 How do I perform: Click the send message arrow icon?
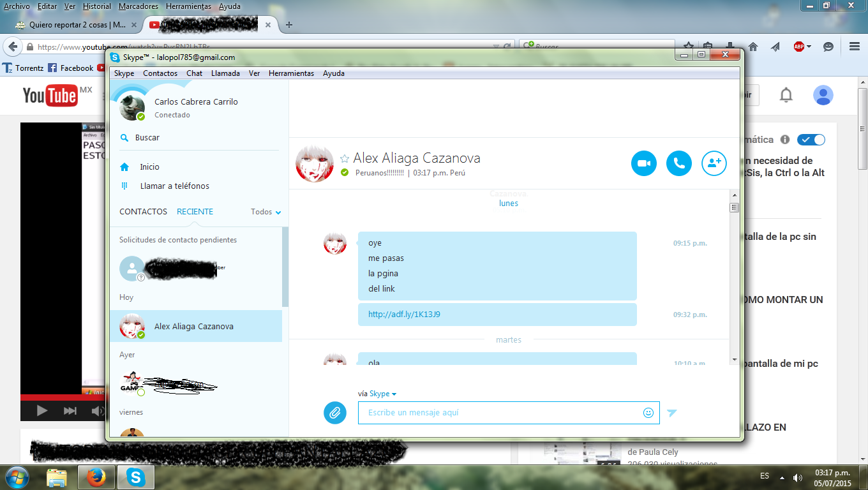[x=671, y=413]
